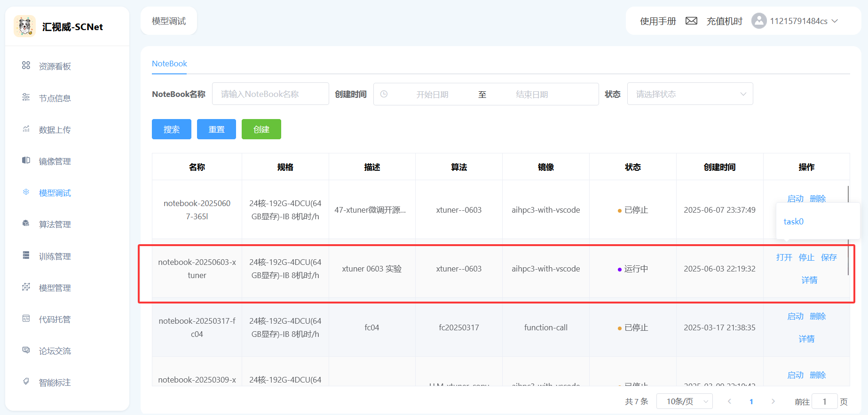Screen dimensions: 868x415
Task: Open 代码托管 in the sidebar menu
Action: tap(55, 319)
